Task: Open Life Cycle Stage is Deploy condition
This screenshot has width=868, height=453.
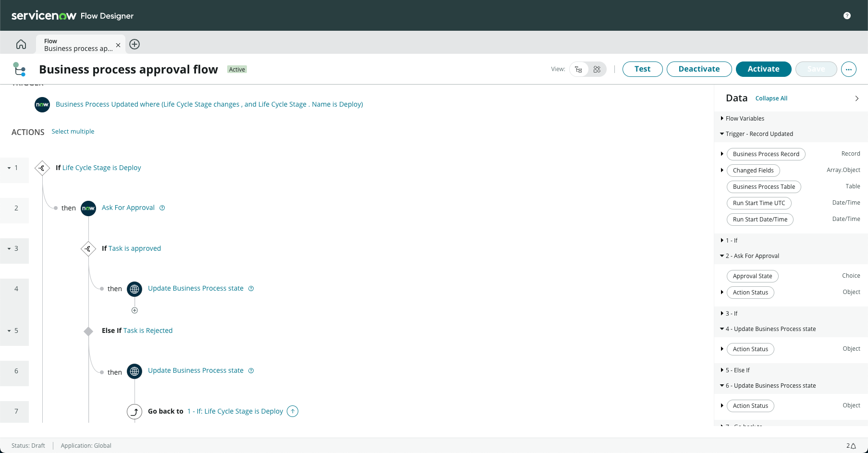Action: [102, 168]
